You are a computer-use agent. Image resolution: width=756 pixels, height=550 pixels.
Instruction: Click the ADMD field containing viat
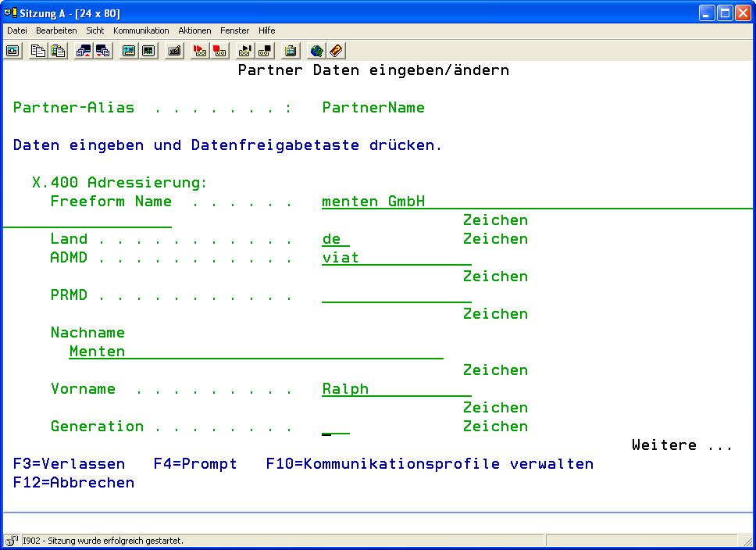coord(396,258)
